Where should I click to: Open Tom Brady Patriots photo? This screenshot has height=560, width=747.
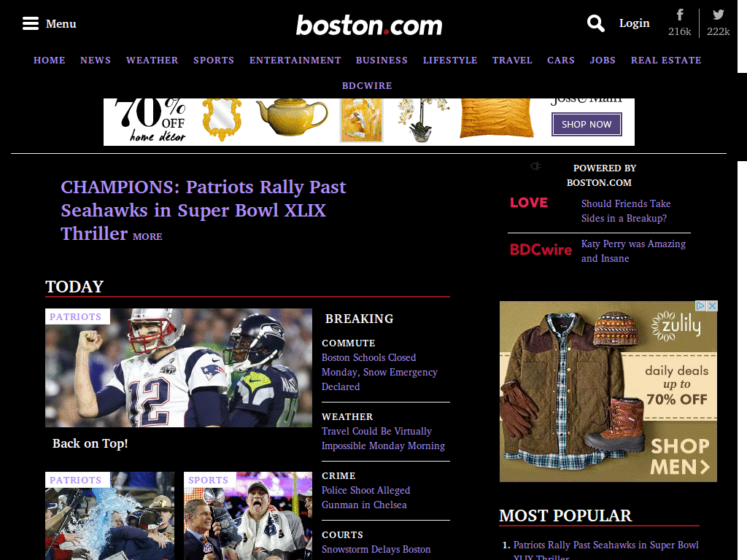pos(179,367)
